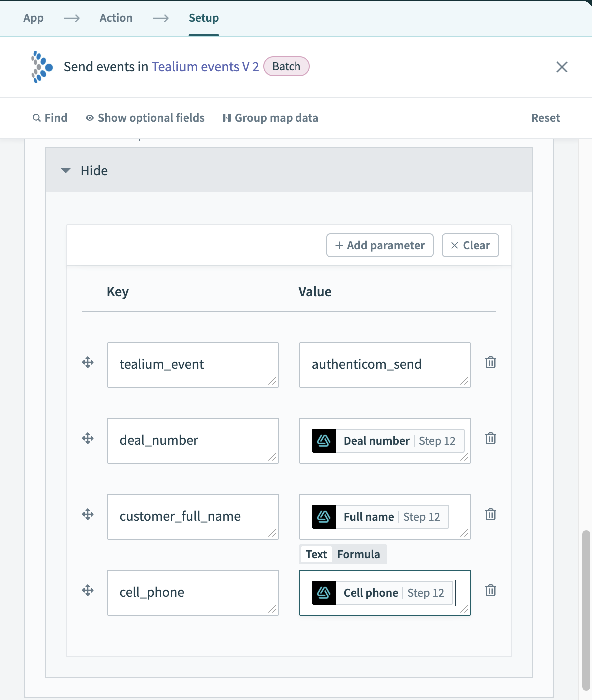Show optional fields

coord(145,118)
